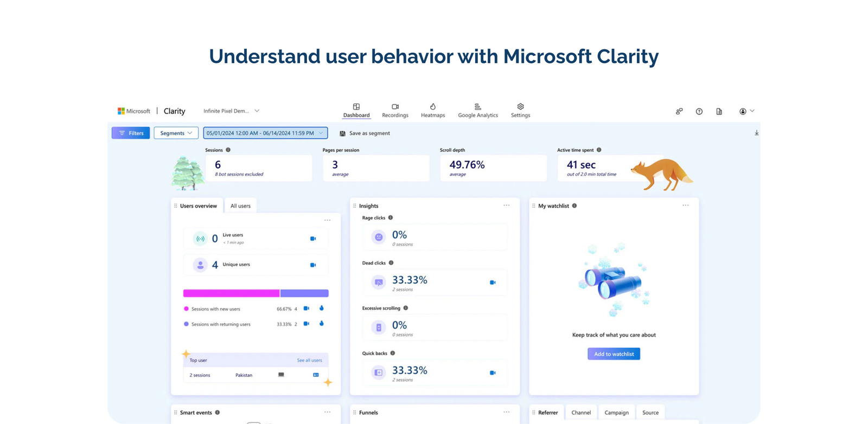
Task: Open top user details card icon
Action: [x=316, y=375]
